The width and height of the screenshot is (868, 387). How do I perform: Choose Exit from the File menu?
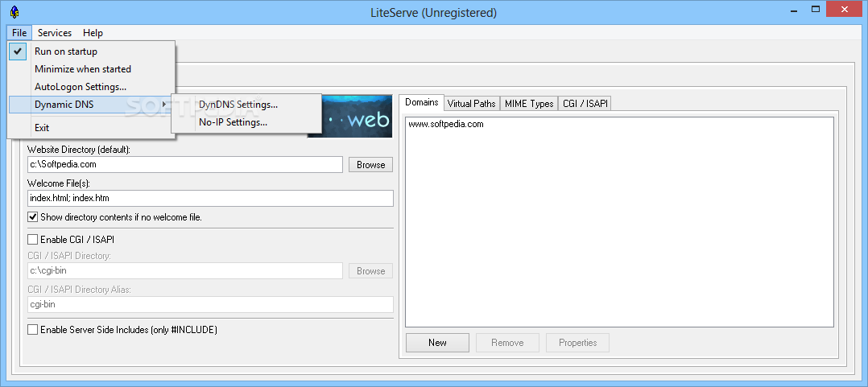92,128
